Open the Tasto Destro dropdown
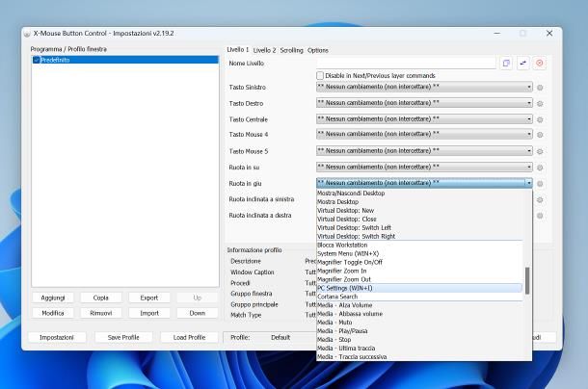Viewport: 588px width, 389px height. pyautogui.click(x=424, y=103)
